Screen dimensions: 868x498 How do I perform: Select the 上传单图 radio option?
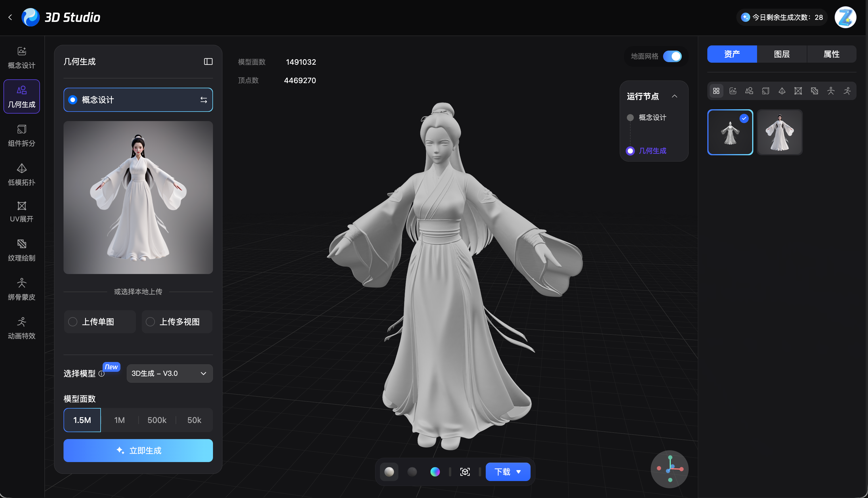[72, 321]
